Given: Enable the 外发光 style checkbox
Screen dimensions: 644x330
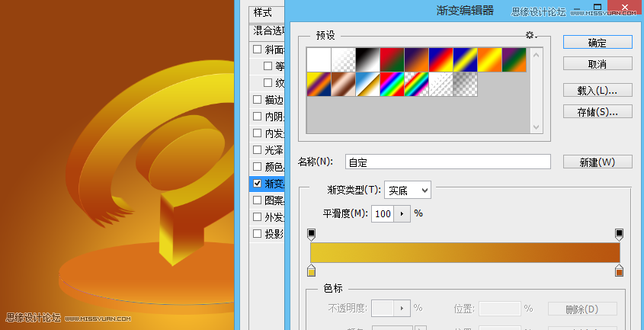Looking at the screenshot, I should (x=257, y=216).
